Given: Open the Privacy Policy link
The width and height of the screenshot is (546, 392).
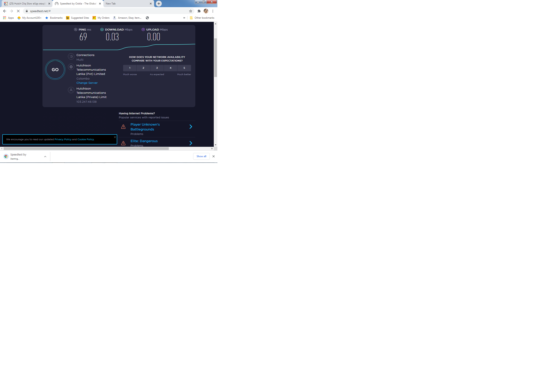Looking at the screenshot, I should click(63, 140).
